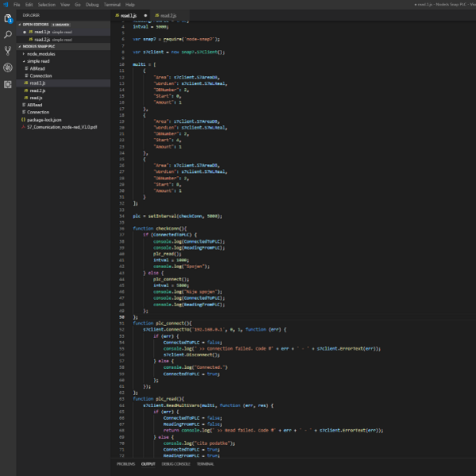Open the Source Control view icon
This screenshot has height=476, width=476.
[8, 52]
